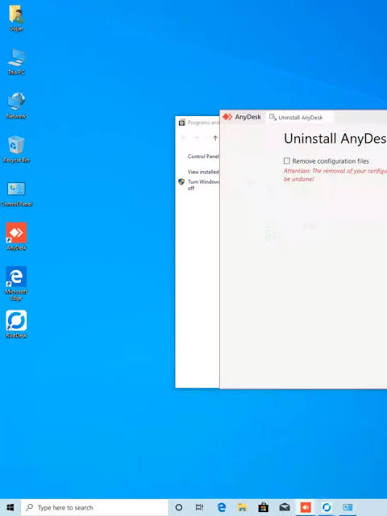Click the Uninstall AnyDesk tab icon
This screenshot has width=387, height=516.
pyautogui.click(x=273, y=117)
